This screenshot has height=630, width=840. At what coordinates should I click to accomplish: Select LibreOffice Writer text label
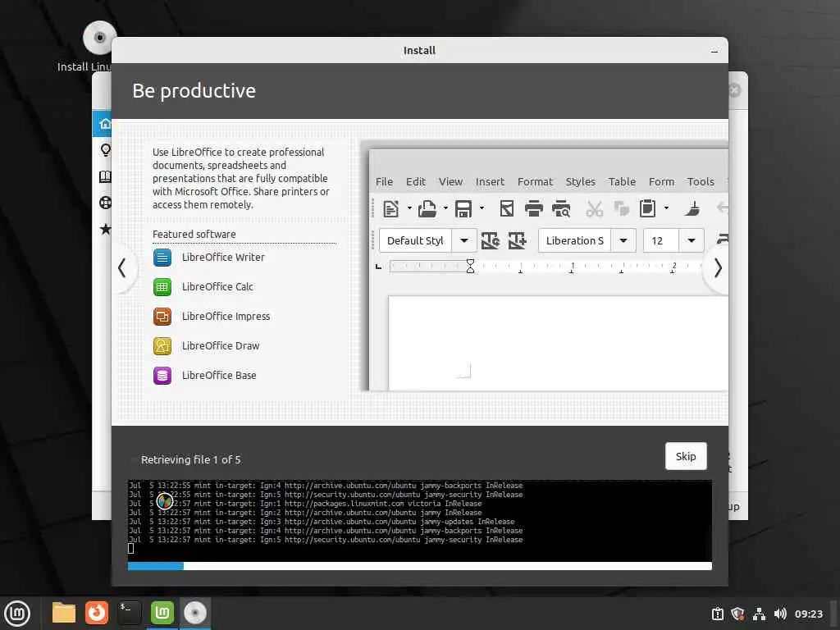click(x=223, y=257)
